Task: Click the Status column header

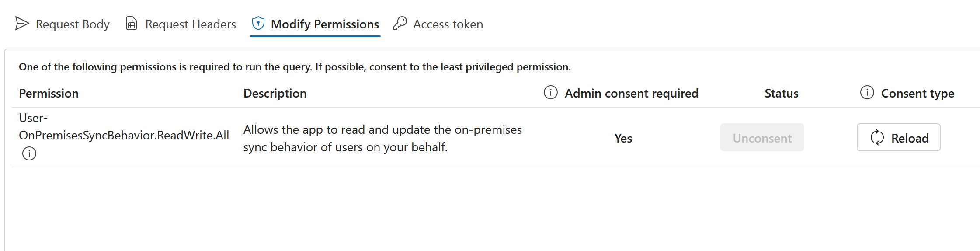Action: click(x=781, y=94)
